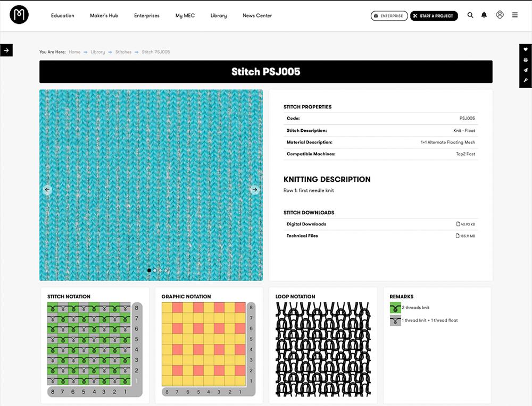
Task: Expand the left sidebar arrow tab
Action: [6, 50]
